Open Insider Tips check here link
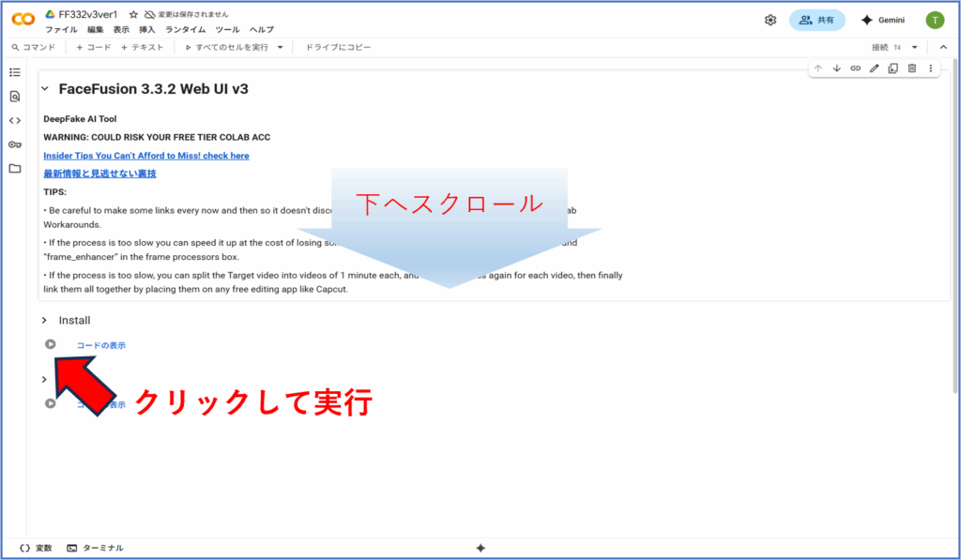The width and height of the screenshot is (961, 560). [x=145, y=156]
